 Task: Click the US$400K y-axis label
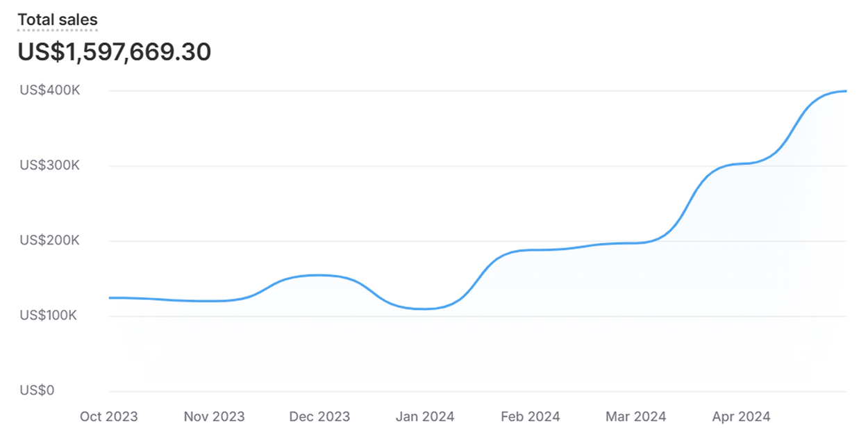coord(49,90)
